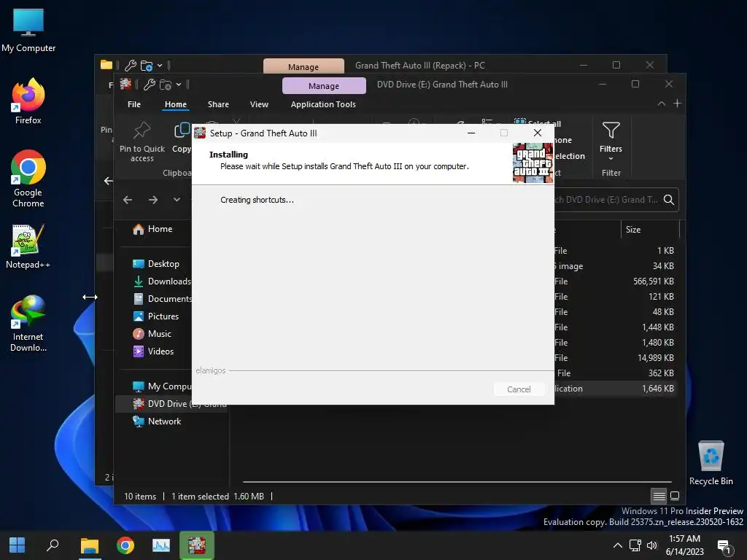Go back with the navigation arrow

pos(127,200)
